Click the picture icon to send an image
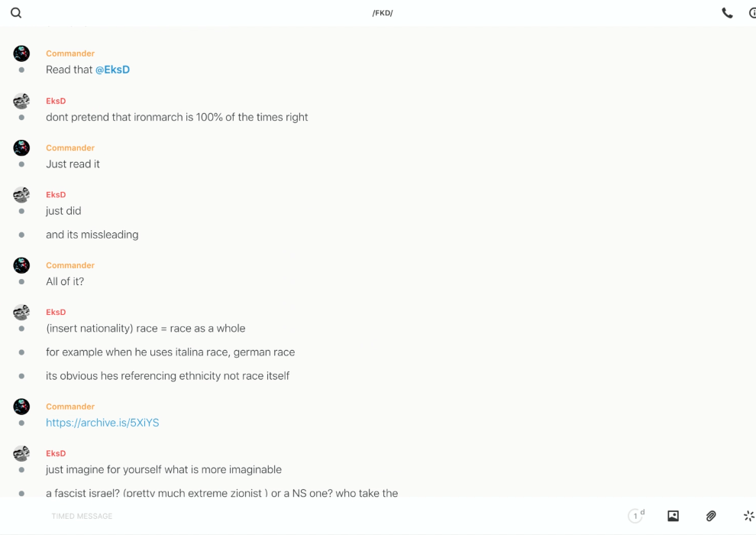 [x=673, y=516]
